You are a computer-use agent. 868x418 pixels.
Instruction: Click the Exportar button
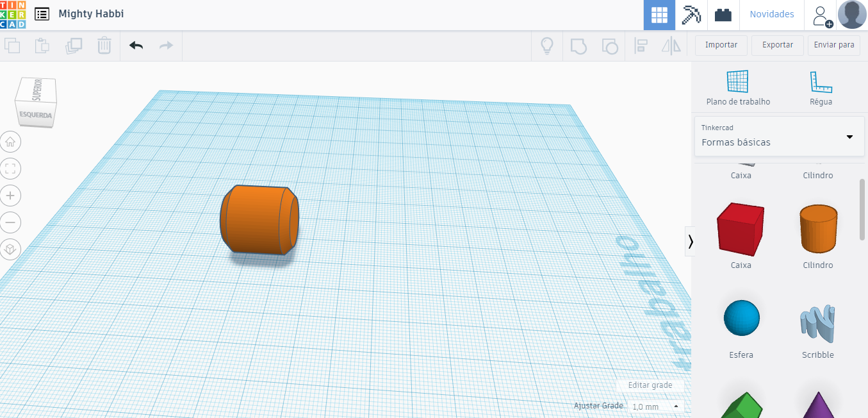pos(778,45)
